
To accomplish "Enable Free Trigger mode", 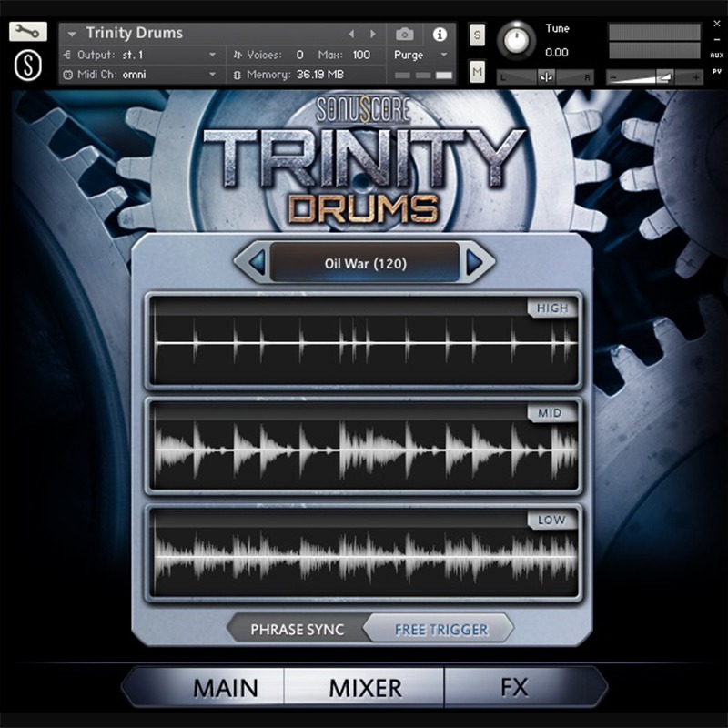I will point(441,630).
